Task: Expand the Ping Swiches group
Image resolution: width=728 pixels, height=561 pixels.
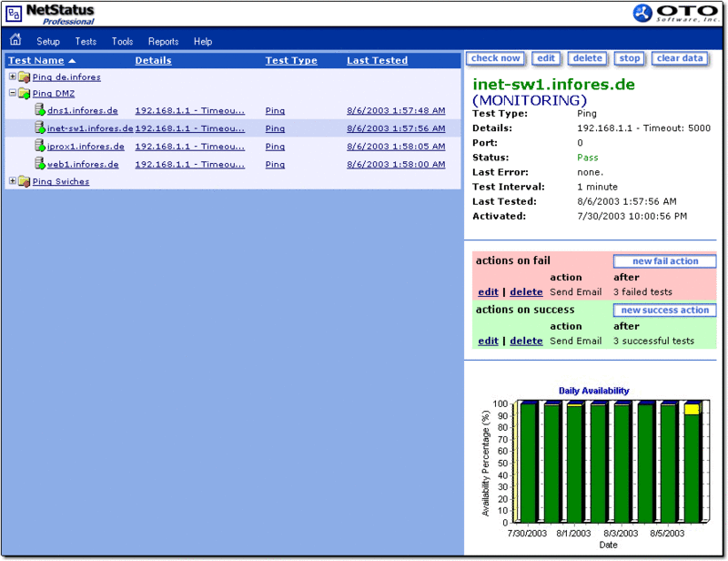Action: point(13,180)
